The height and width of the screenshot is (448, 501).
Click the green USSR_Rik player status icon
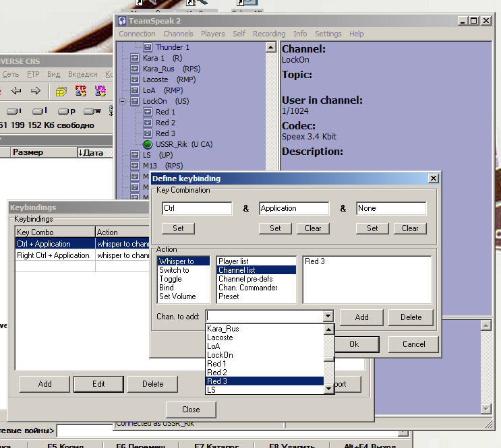pos(148,144)
